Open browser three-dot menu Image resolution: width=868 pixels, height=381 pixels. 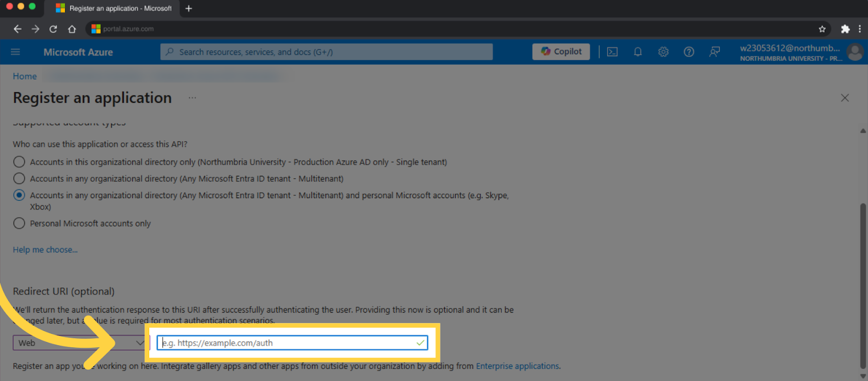(x=860, y=29)
